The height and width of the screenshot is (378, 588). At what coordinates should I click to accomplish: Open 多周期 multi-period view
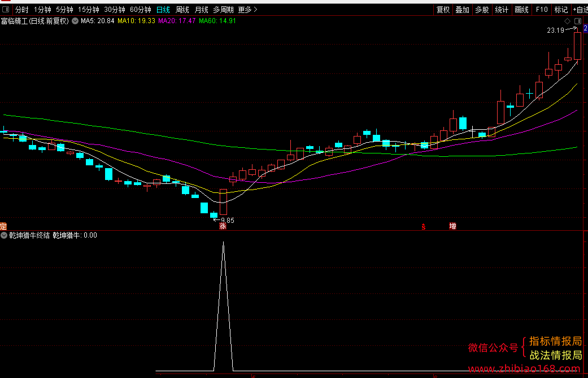pos(223,10)
